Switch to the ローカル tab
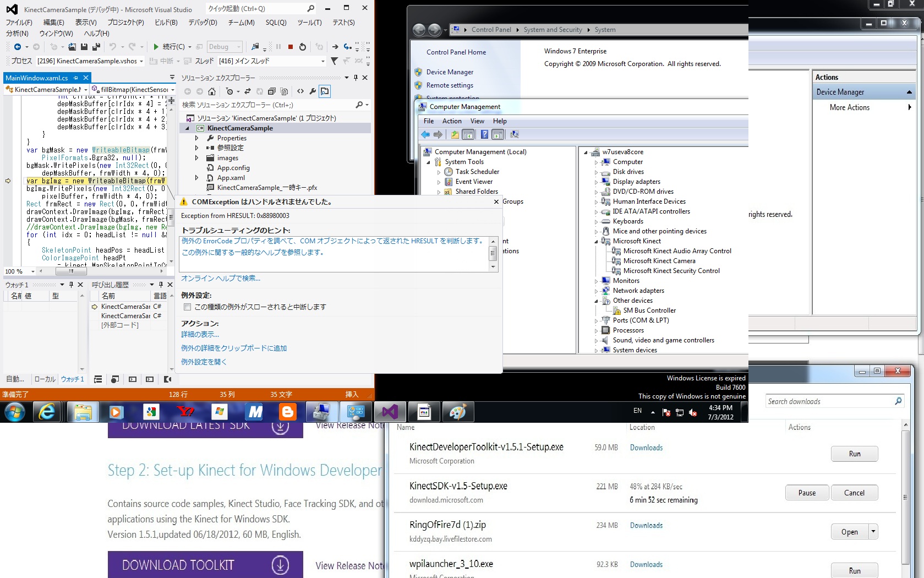The height and width of the screenshot is (578, 924). (45, 379)
